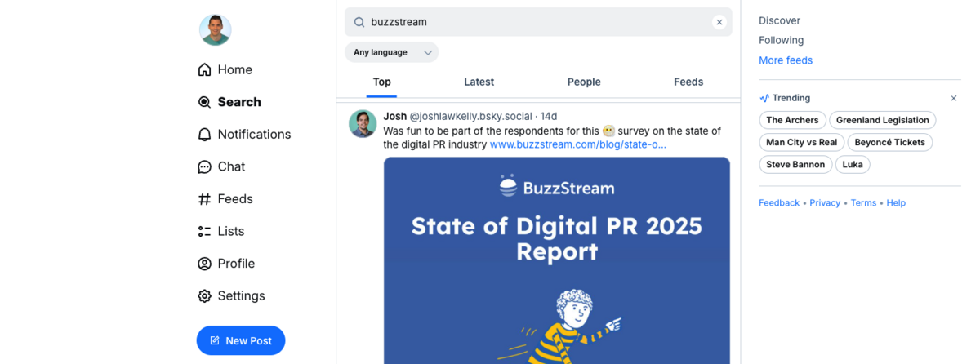Click the magnifier icon inside the search box
The image size is (980, 364).
[359, 22]
